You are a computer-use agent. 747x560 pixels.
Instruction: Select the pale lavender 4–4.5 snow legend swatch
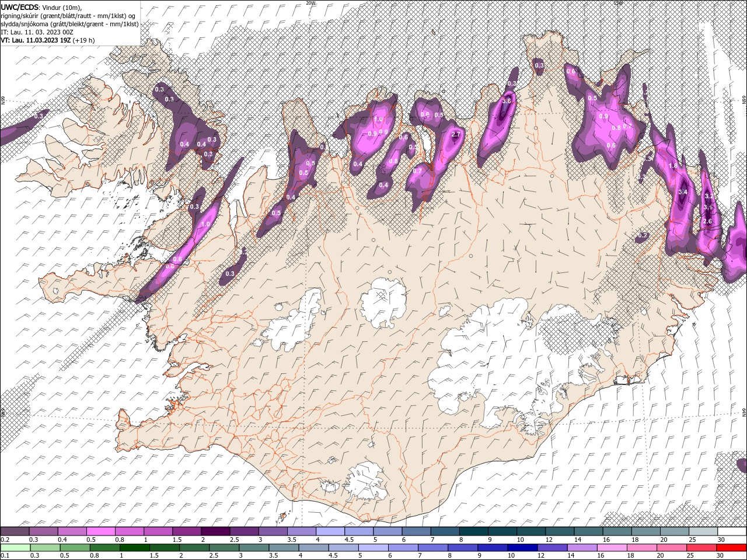coord(330,531)
